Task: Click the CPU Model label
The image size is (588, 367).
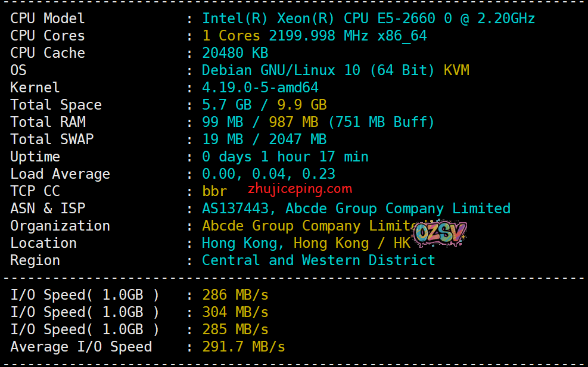Action: click(x=48, y=18)
